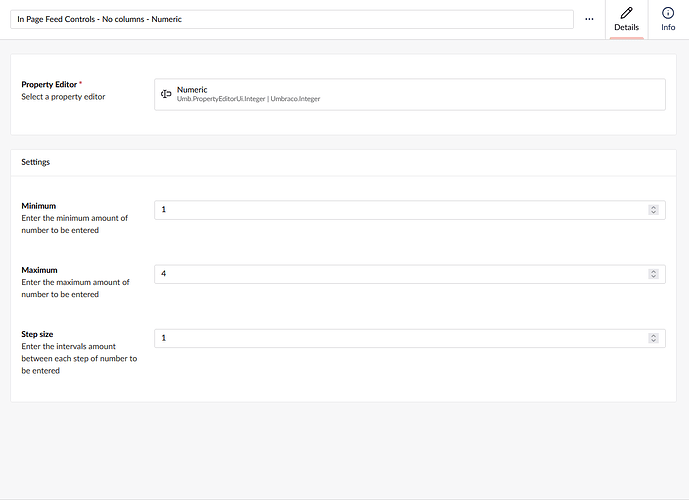
Task: Focus the Step size input
Action: (x=410, y=338)
